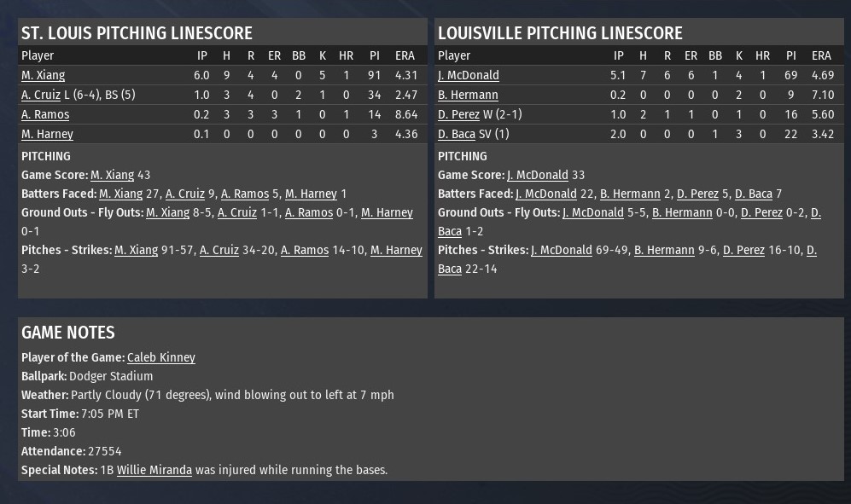Open D. Baca save pitcher in Louisville table

point(457,134)
